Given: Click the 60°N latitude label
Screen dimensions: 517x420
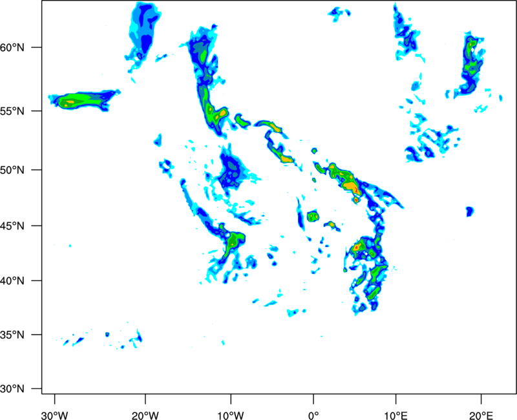Looking at the screenshot, I should coord(12,47).
